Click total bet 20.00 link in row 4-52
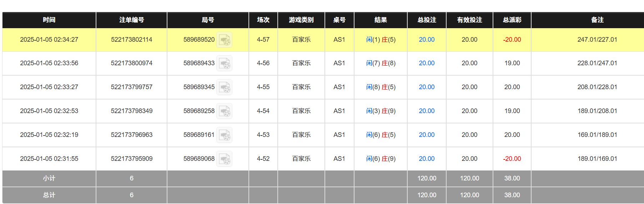This screenshot has width=644, height=204. click(x=427, y=159)
